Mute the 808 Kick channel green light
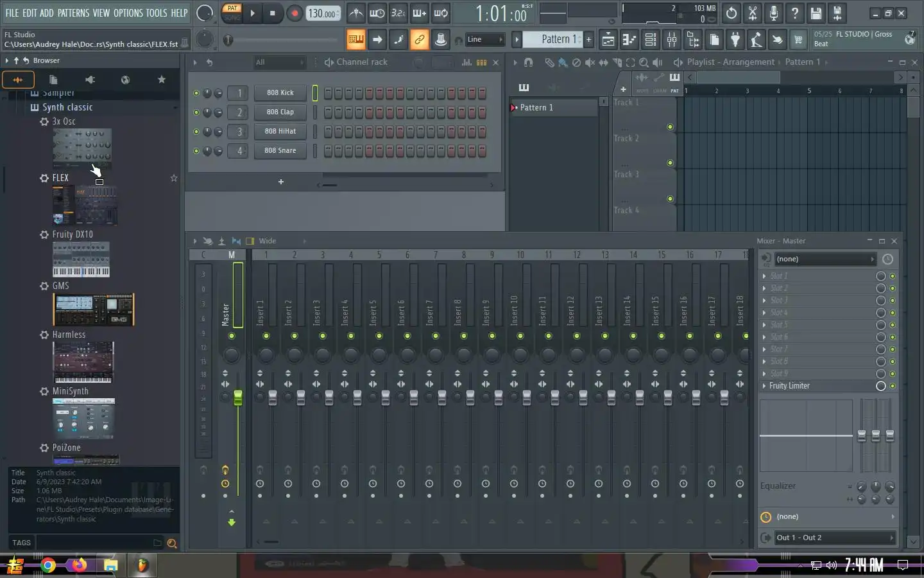Image resolution: width=924 pixels, height=578 pixels. coord(196,93)
